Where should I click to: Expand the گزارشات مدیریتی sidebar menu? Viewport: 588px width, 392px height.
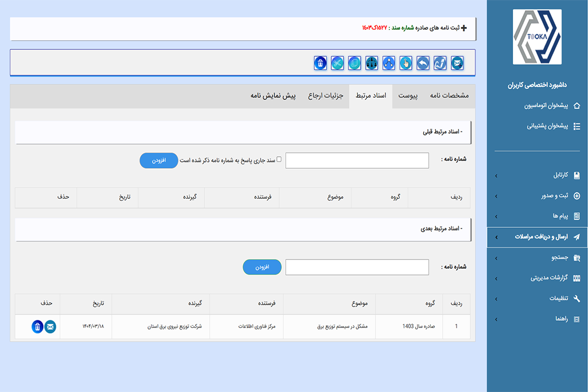pos(537,278)
